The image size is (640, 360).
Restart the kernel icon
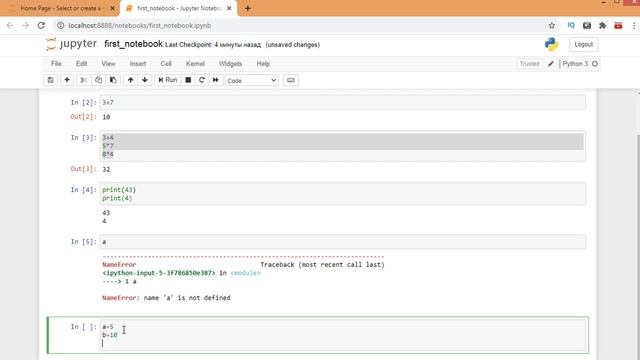coord(202,80)
